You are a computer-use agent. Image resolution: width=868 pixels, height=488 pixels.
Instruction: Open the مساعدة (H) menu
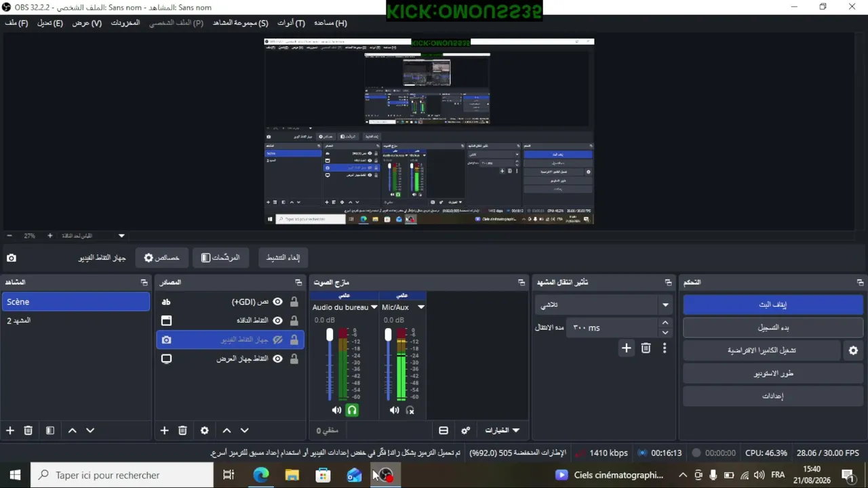pyautogui.click(x=330, y=23)
